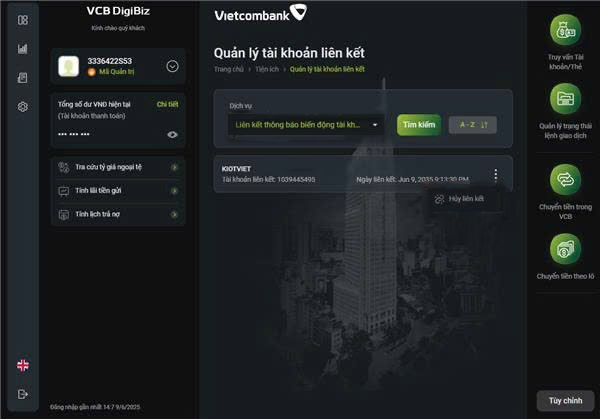Open Chuyển tiền trong VCB shortcut

point(565,192)
